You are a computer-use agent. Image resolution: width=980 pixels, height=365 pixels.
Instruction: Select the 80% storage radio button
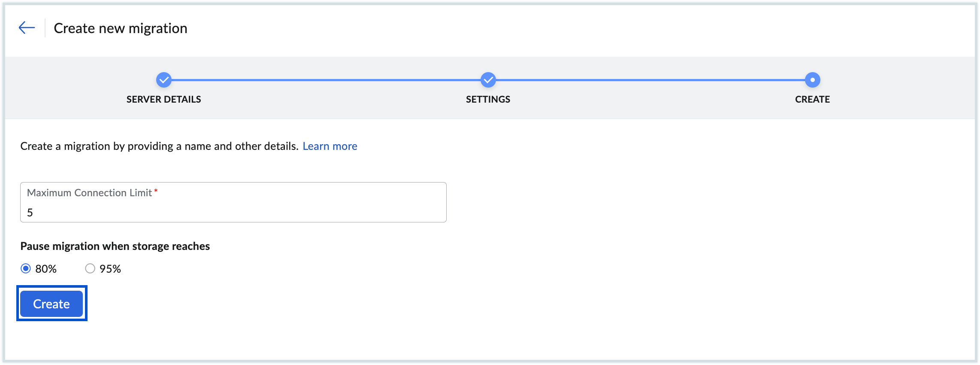[x=26, y=269]
